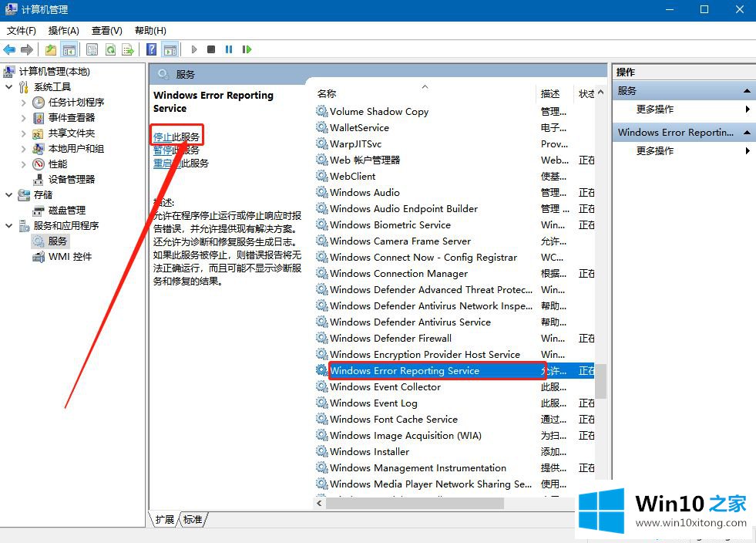
Task: Switch to the 标准 tab
Action: (193, 519)
